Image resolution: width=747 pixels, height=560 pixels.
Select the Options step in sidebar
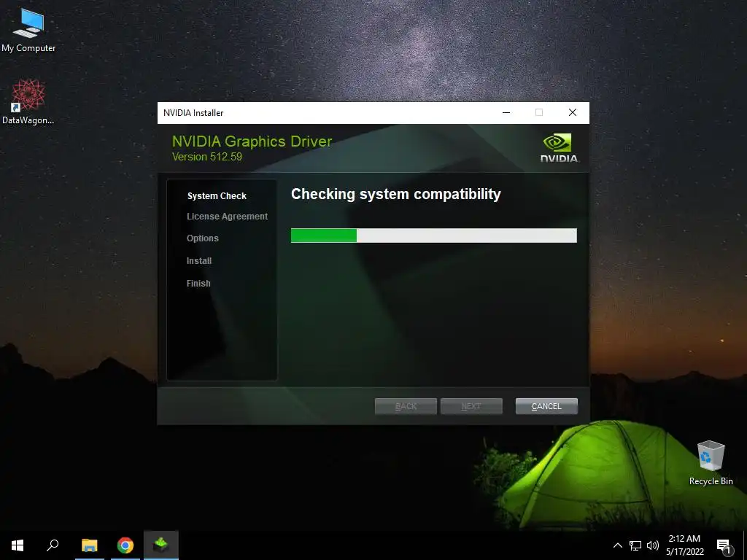[x=203, y=238]
